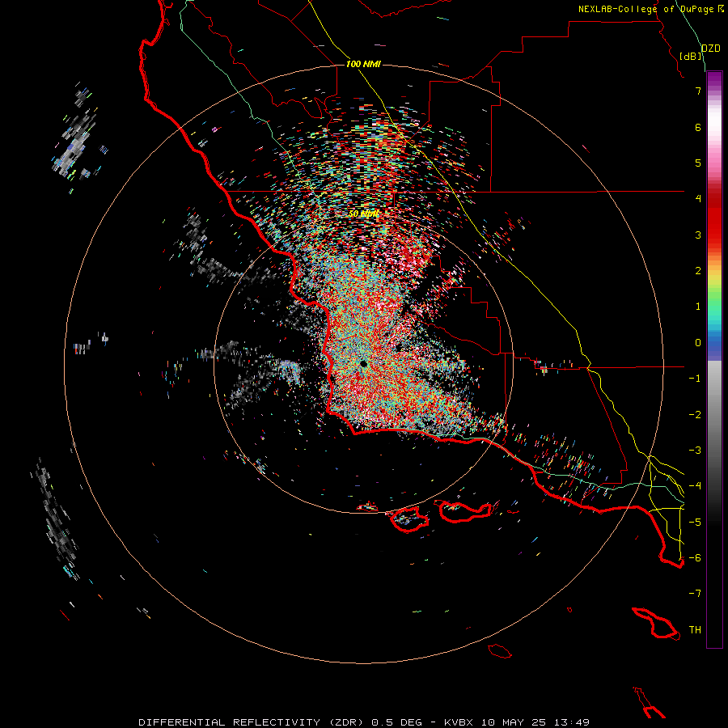Click the -6 dB tick label
This screenshot has height=728, width=728.
click(x=695, y=558)
